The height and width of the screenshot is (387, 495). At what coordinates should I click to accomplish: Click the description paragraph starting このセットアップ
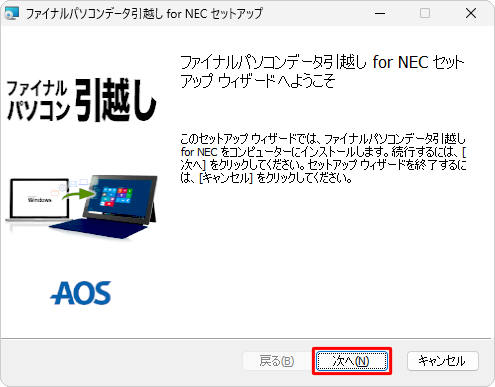(323, 158)
